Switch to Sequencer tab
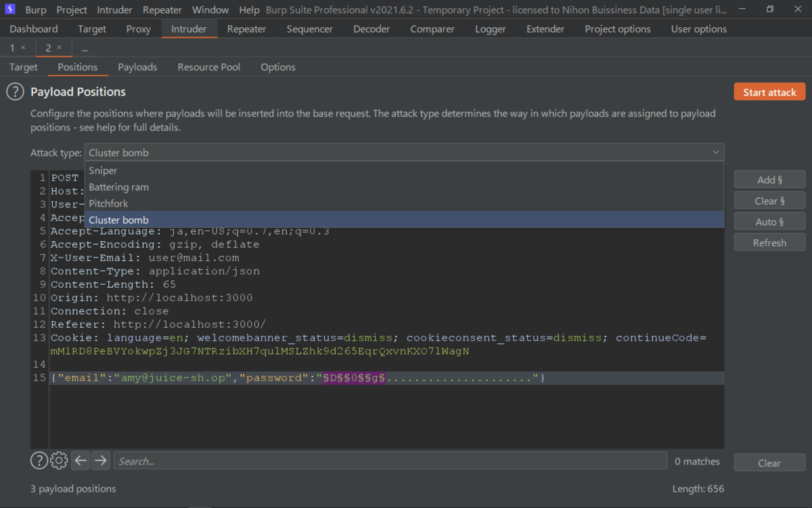This screenshot has width=812, height=508. (x=310, y=29)
